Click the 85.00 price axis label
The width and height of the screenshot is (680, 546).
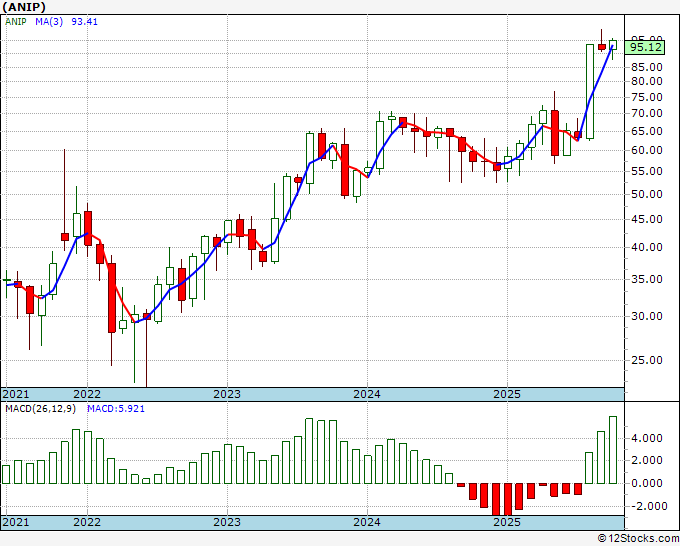click(x=647, y=67)
